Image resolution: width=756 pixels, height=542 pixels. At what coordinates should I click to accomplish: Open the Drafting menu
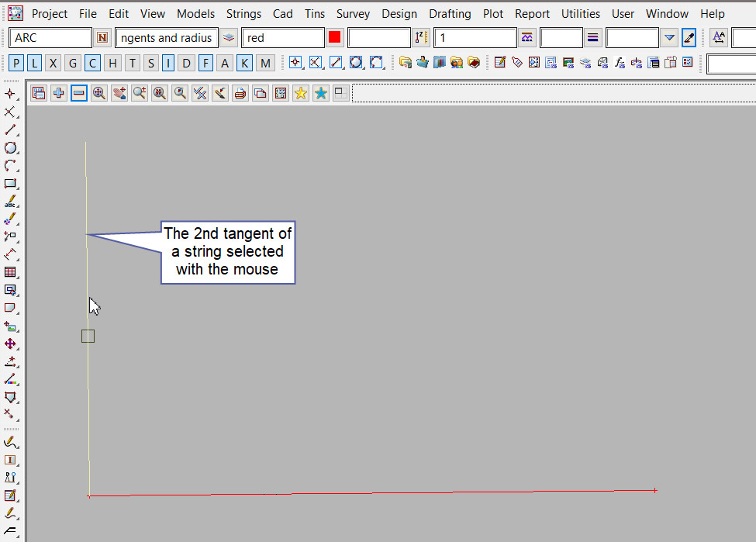pos(450,13)
